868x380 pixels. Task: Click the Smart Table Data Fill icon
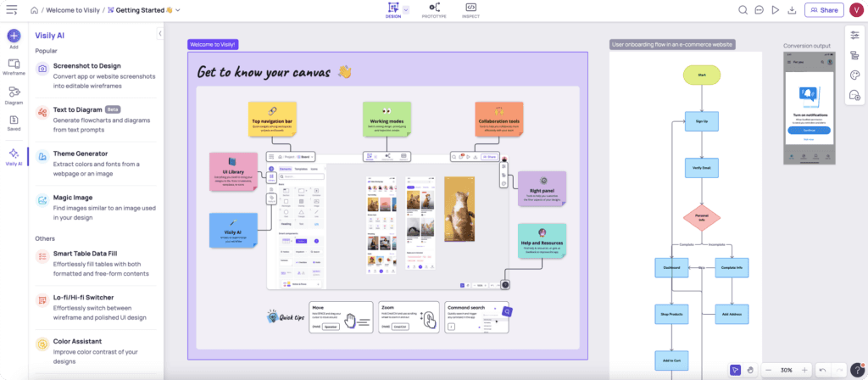(42, 256)
